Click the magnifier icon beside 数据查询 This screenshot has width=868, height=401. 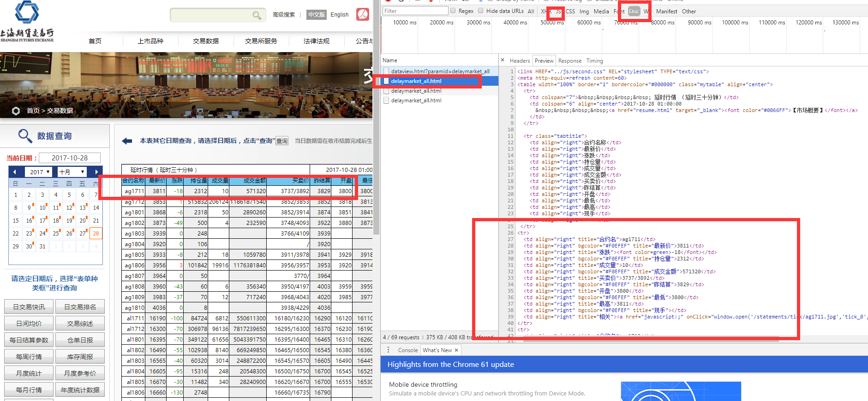point(25,136)
